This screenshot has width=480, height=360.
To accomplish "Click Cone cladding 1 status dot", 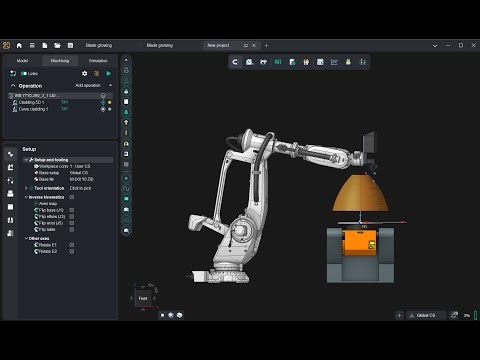I will click(x=110, y=109).
